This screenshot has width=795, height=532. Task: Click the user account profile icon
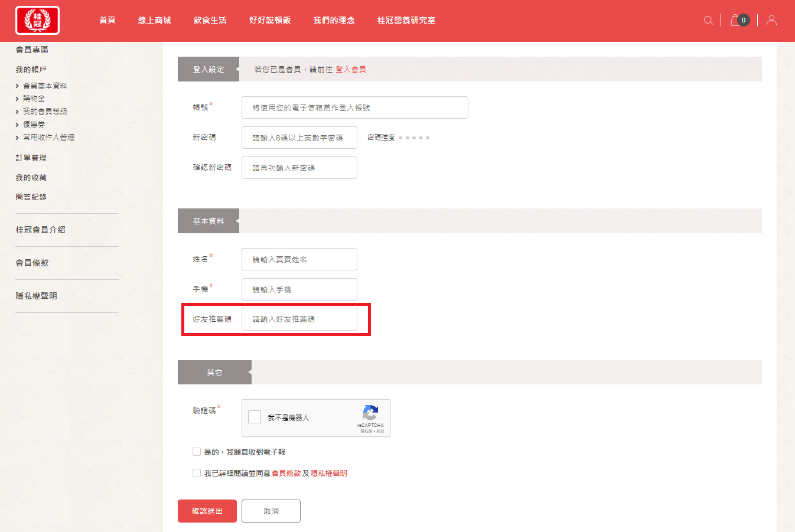tap(771, 21)
